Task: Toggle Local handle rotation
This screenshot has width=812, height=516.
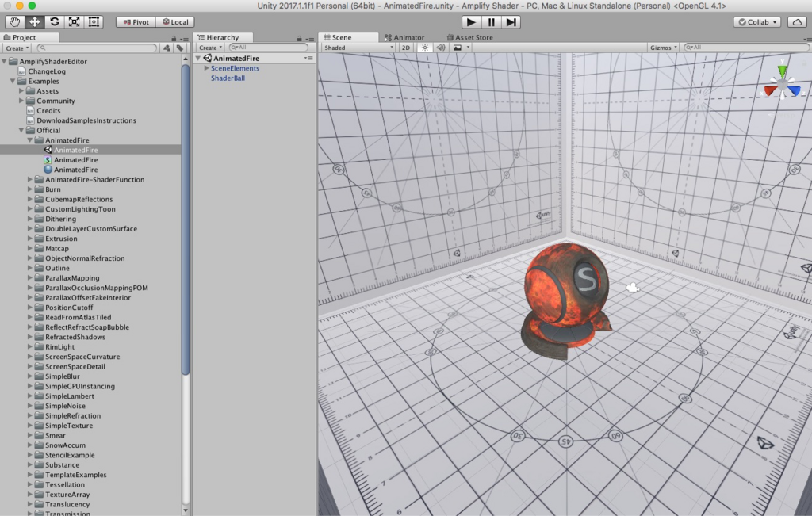Action: (175, 21)
